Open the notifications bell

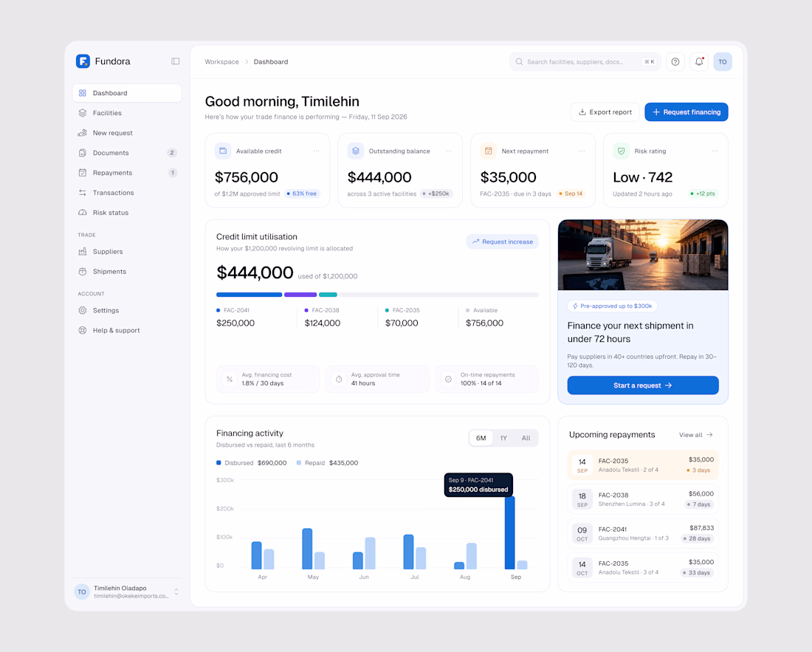(699, 61)
